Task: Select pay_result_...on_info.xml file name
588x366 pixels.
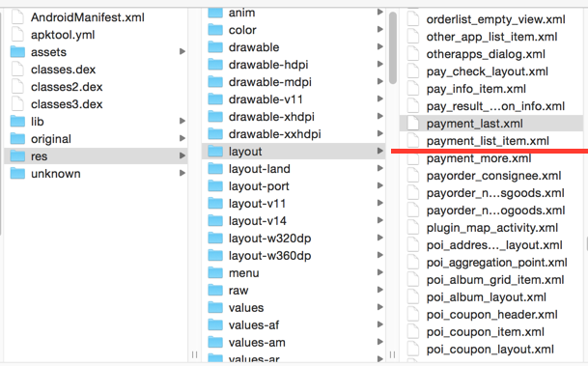Action: 495,106
